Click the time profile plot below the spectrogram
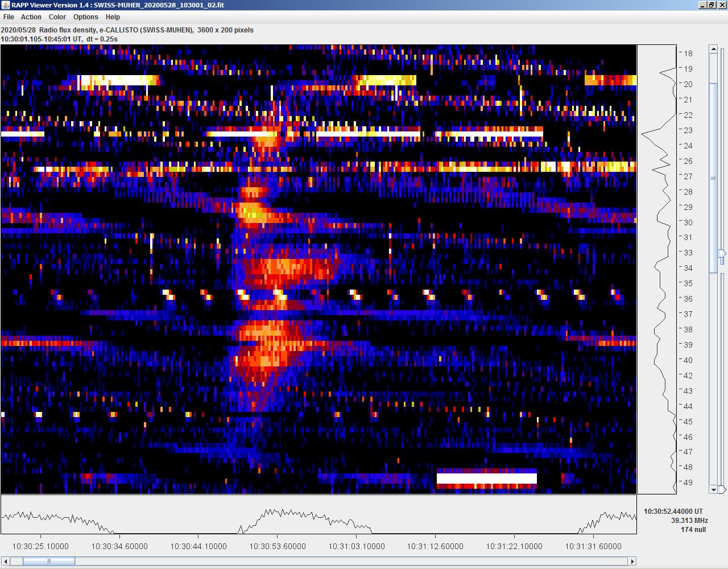Screen dimensions: 728x569 318,514
